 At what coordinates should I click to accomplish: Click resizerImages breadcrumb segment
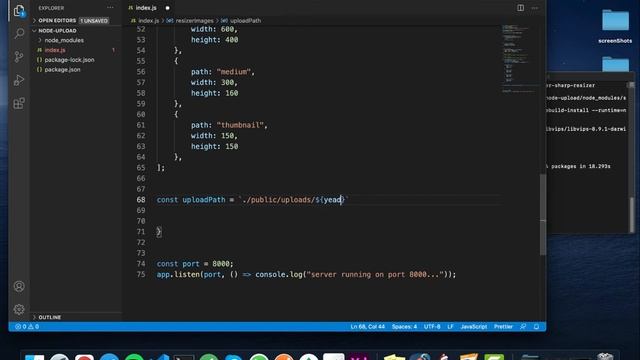[194, 20]
